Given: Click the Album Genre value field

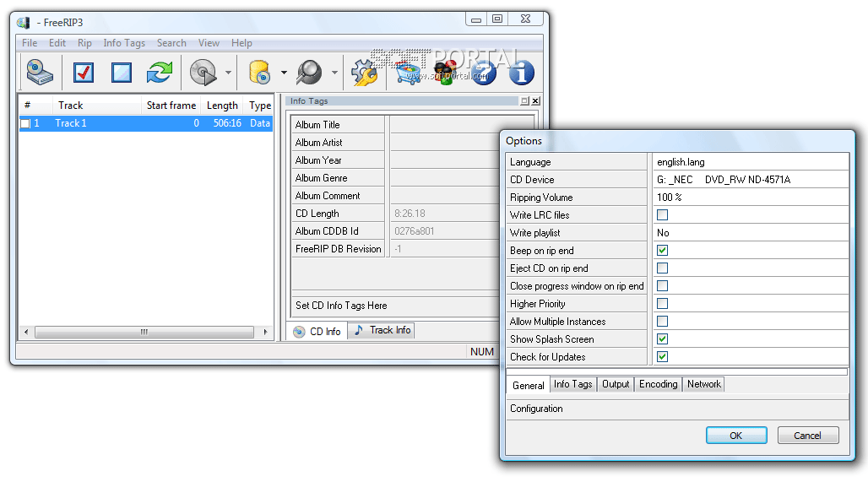Looking at the screenshot, I should coord(445,177).
